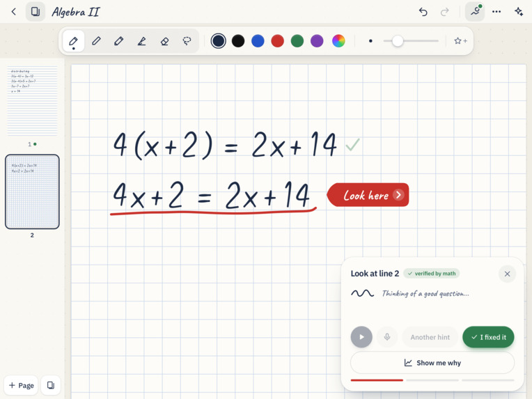
Task: Select the red color swatch
Action: (x=278, y=41)
